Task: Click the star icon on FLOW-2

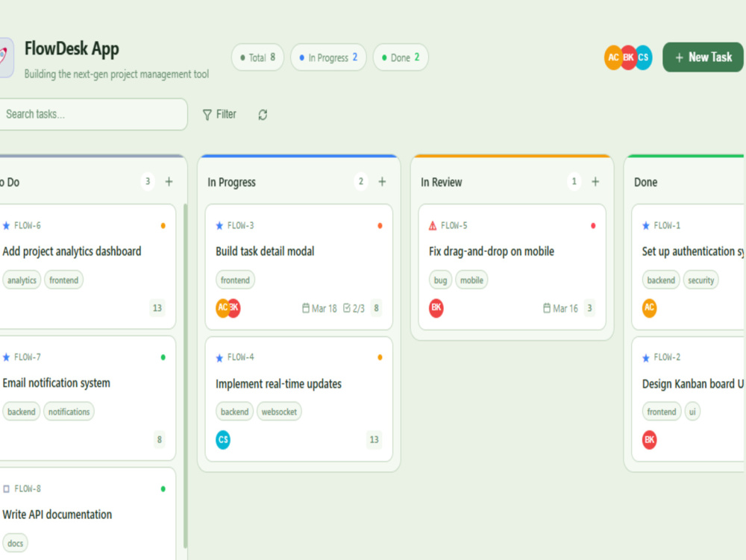Action: [x=645, y=357]
